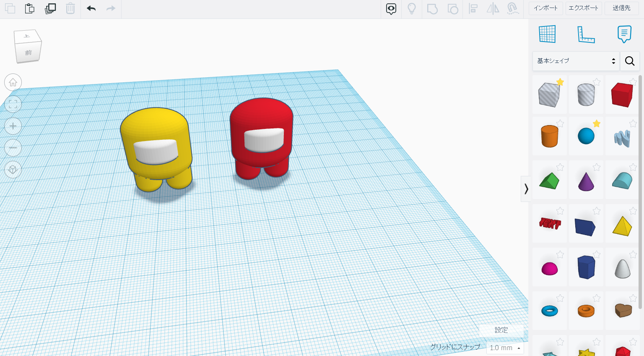The height and width of the screenshot is (356, 644).
Task: Toggle favorite star on hole cylinder shape
Action: (x=596, y=82)
